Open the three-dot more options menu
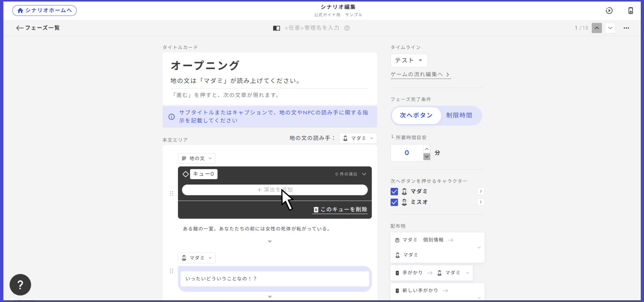The height and width of the screenshot is (302, 644). pos(626,28)
